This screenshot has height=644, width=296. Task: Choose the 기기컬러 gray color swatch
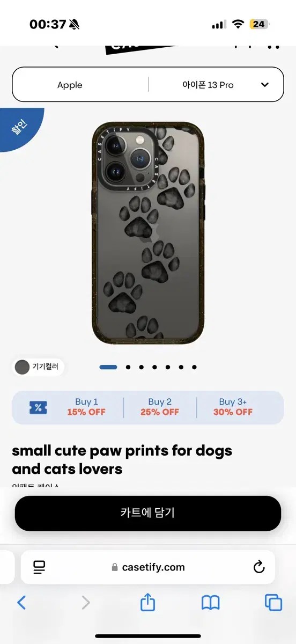click(22, 367)
